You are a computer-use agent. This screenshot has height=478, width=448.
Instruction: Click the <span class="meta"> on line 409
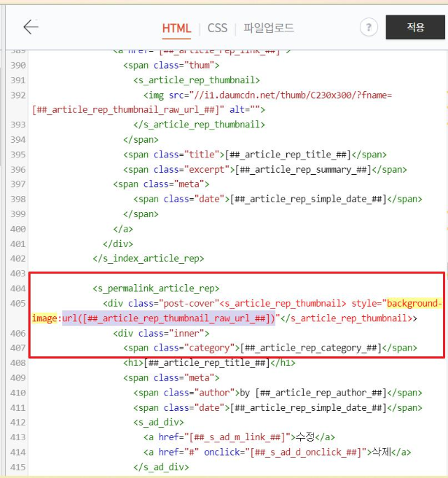(171, 378)
